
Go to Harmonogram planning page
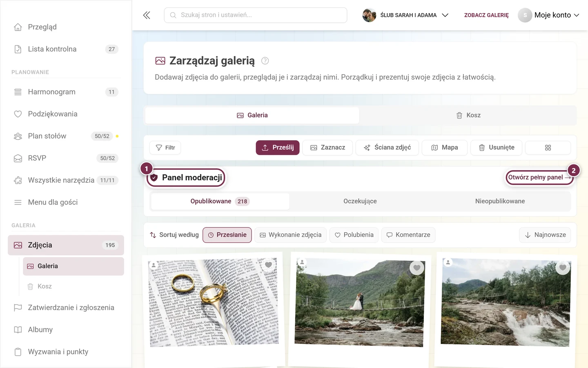[x=66, y=92]
